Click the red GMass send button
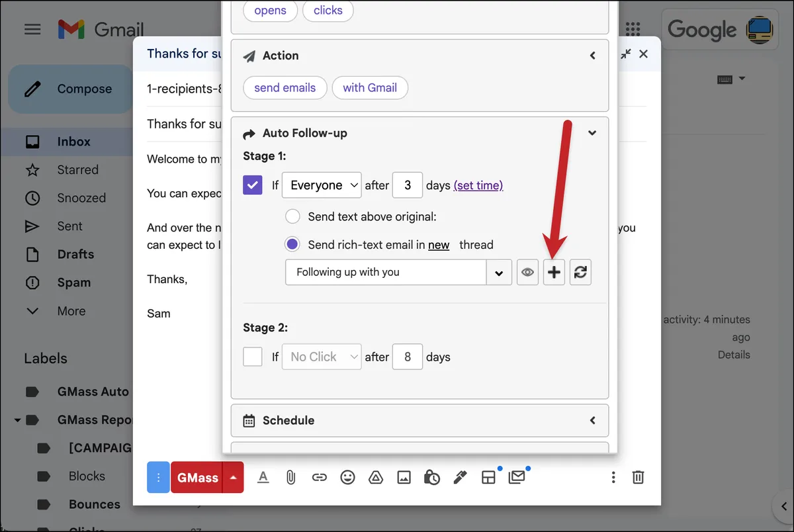 click(x=197, y=477)
